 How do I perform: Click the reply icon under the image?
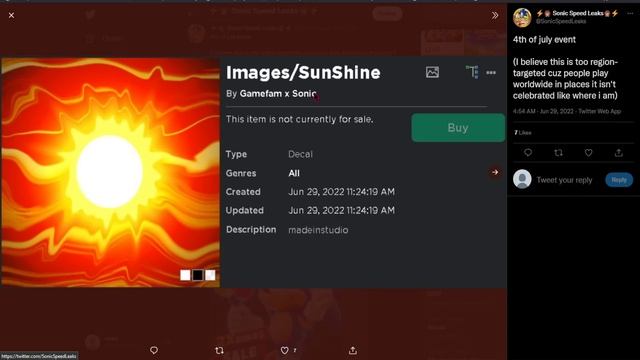click(x=154, y=350)
